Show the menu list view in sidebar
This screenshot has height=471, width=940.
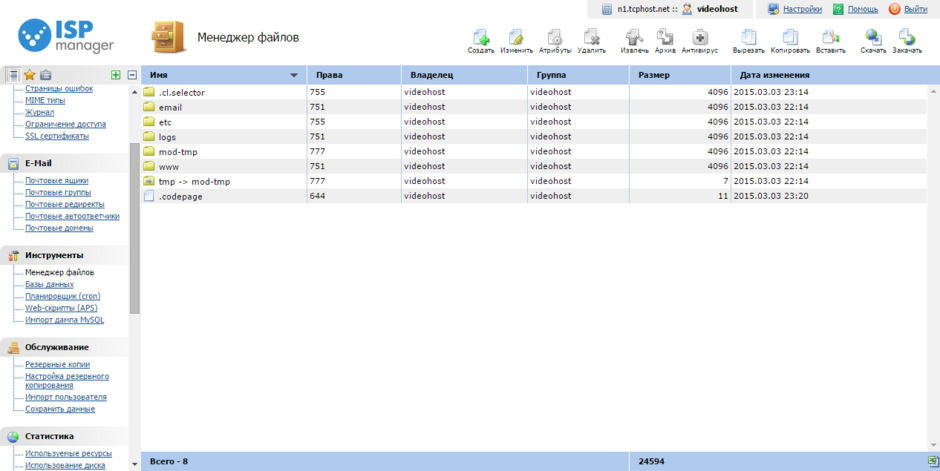[x=13, y=75]
